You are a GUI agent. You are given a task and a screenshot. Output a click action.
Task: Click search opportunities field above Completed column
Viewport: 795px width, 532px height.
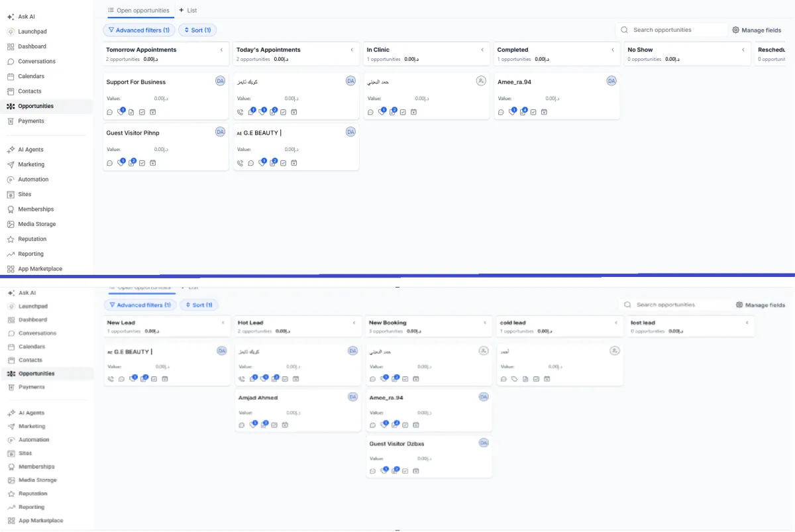pyautogui.click(x=671, y=30)
